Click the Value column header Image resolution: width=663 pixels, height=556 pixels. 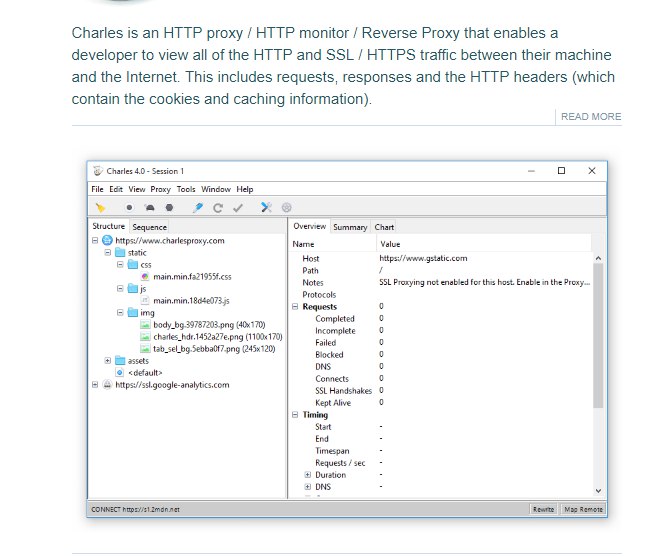coord(483,244)
